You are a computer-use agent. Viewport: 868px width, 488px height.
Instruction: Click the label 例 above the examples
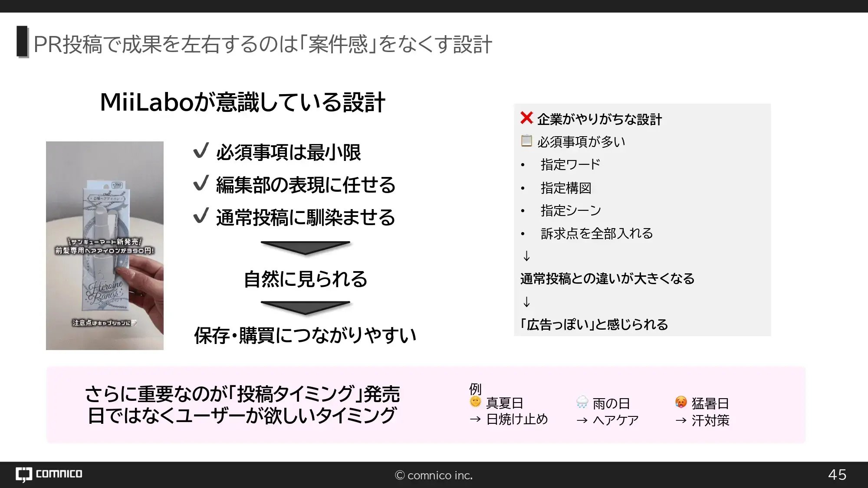475,389
